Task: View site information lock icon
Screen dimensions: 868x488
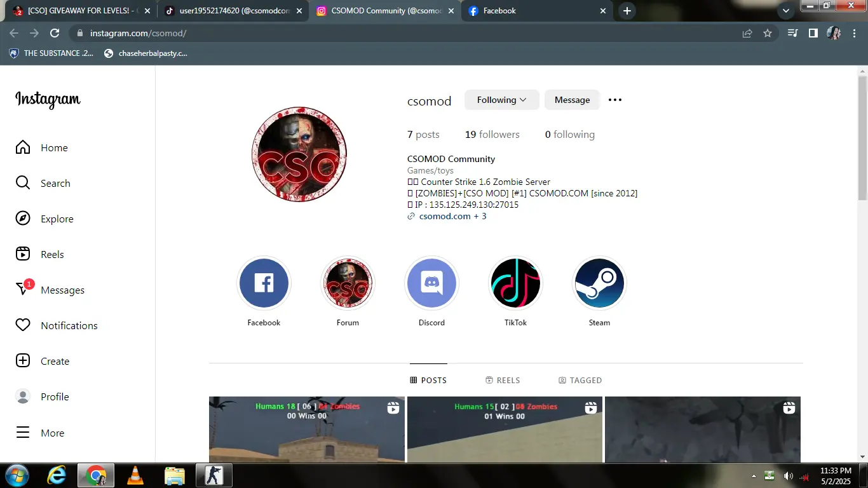Action: pos(79,33)
